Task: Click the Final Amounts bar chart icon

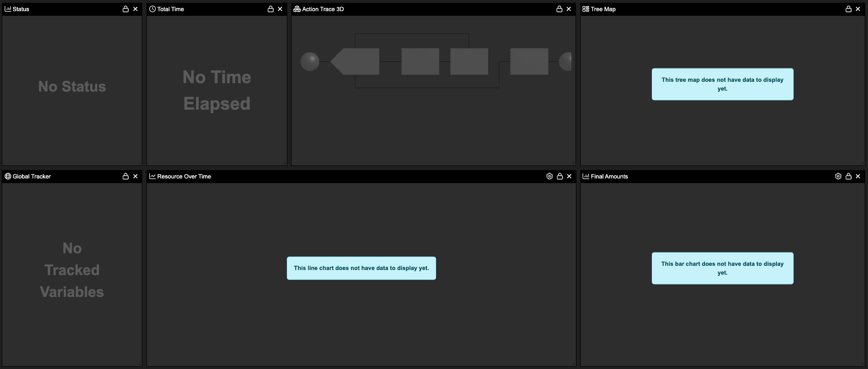Action: pyautogui.click(x=586, y=176)
